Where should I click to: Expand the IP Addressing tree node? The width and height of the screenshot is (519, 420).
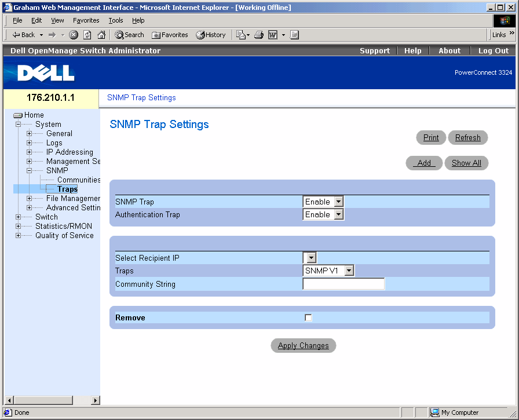pos(29,152)
